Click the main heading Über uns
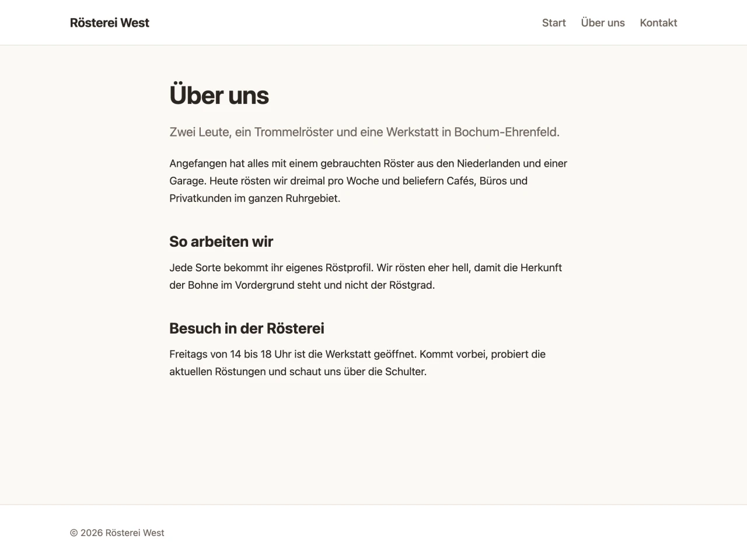The image size is (747, 560). pyautogui.click(x=219, y=95)
